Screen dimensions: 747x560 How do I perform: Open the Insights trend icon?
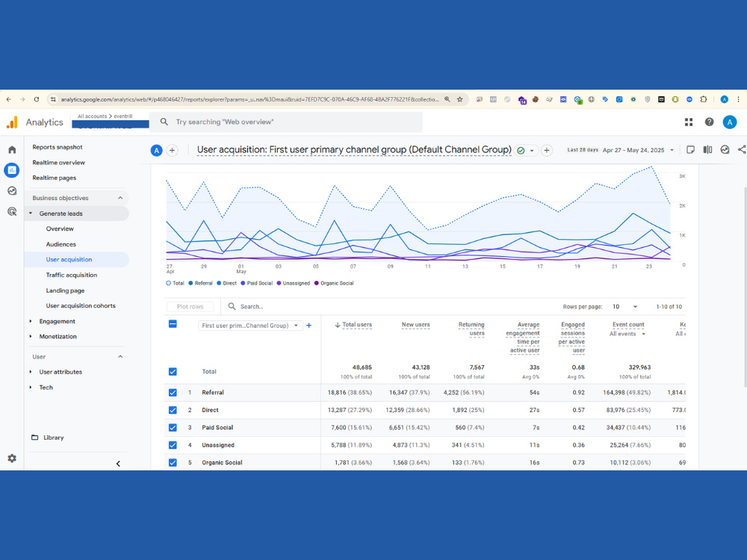click(725, 150)
